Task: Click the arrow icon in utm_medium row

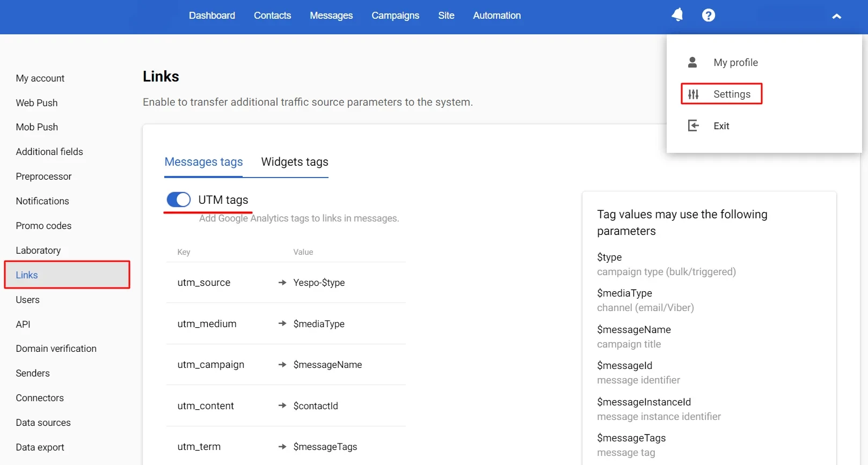Action: click(x=282, y=323)
